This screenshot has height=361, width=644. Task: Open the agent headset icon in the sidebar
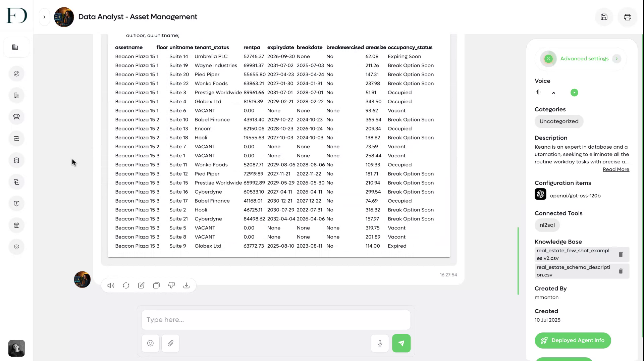coord(16,117)
